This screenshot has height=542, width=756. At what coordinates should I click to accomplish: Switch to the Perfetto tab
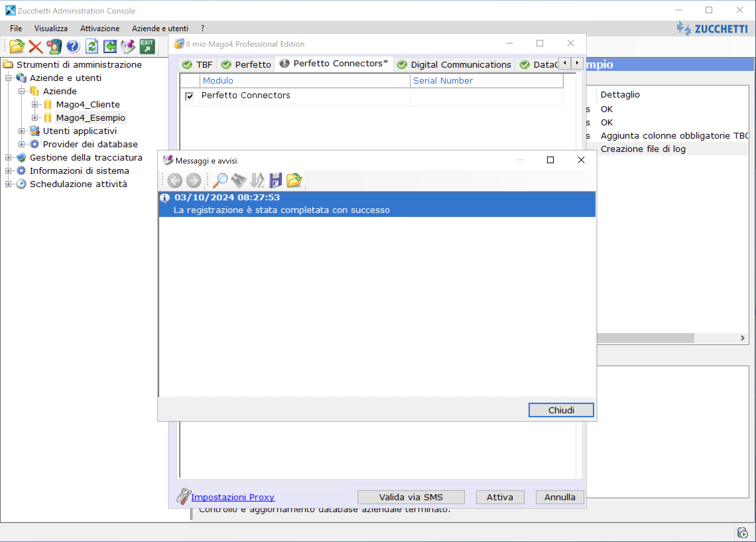246,64
